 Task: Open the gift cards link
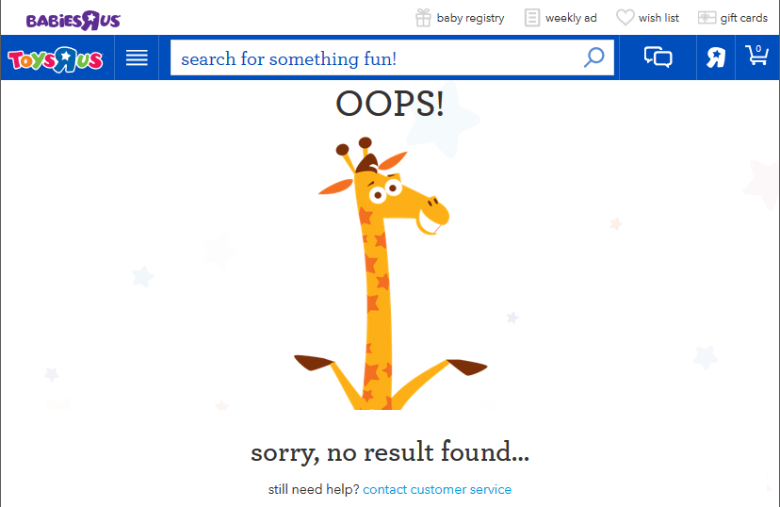tap(744, 18)
